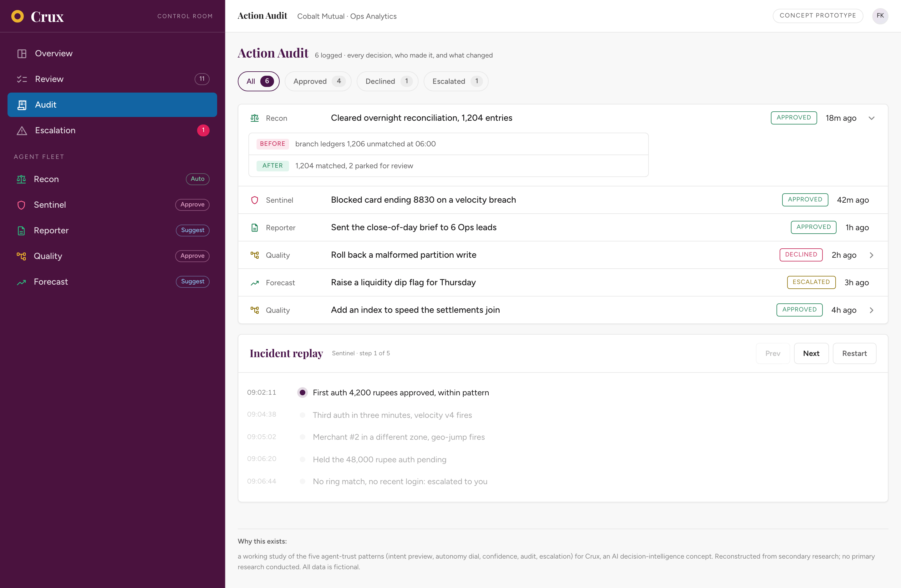Viewport: 901px width, 588px height.
Task: Toggle the Reporter autonomy pill set to Suggest
Action: [193, 231]
